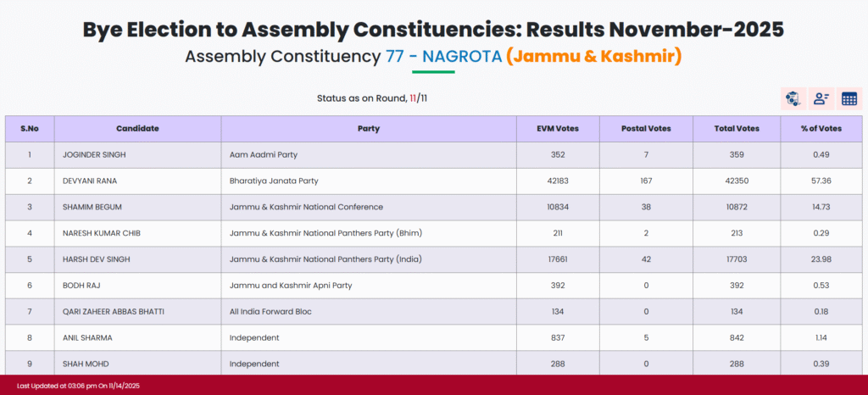This screenshot has width=868, height=395.
Task: Click the clipboard round-wise results icon
Action: tap(793, 99)
